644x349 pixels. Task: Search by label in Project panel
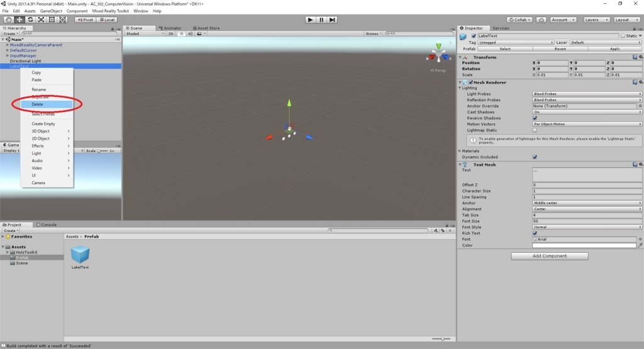point(443,231)
